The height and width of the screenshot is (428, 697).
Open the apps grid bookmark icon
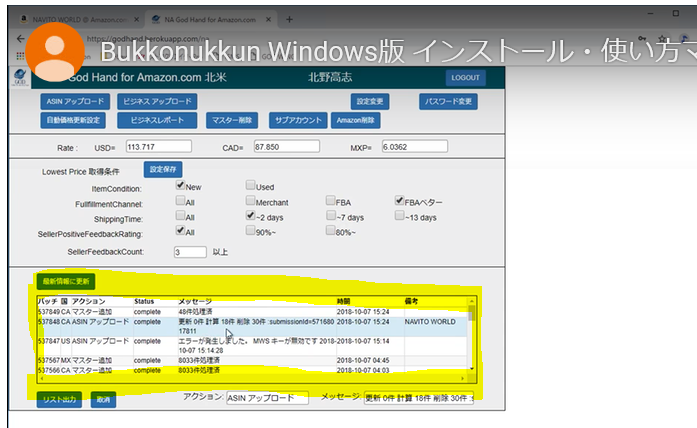pyautogui.click(x=20, y=56)
